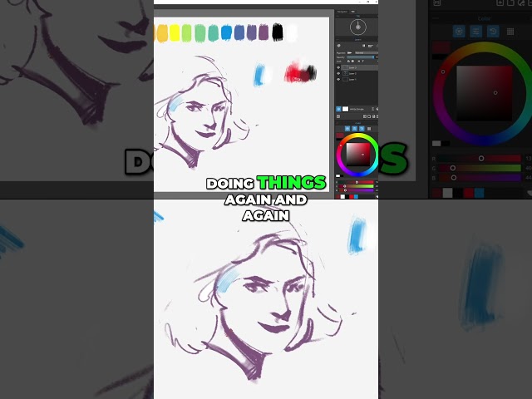Adjust the layer Opacity slider

(360, 57)
